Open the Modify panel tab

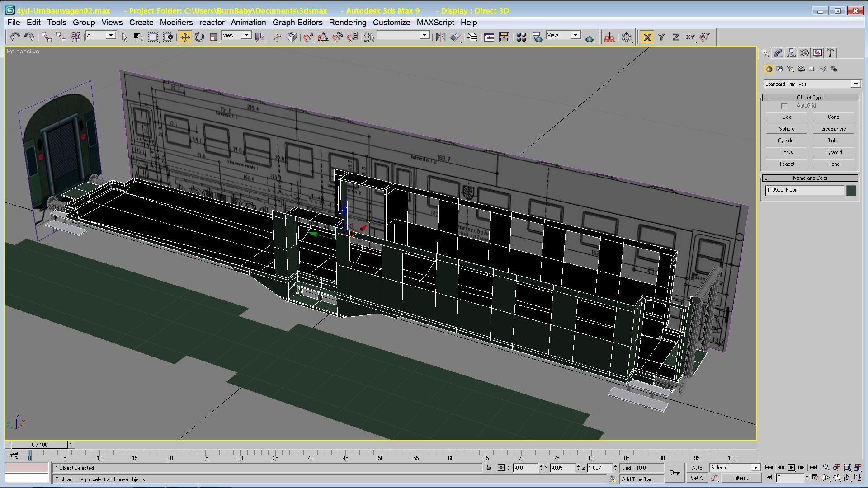pos(778,53)
